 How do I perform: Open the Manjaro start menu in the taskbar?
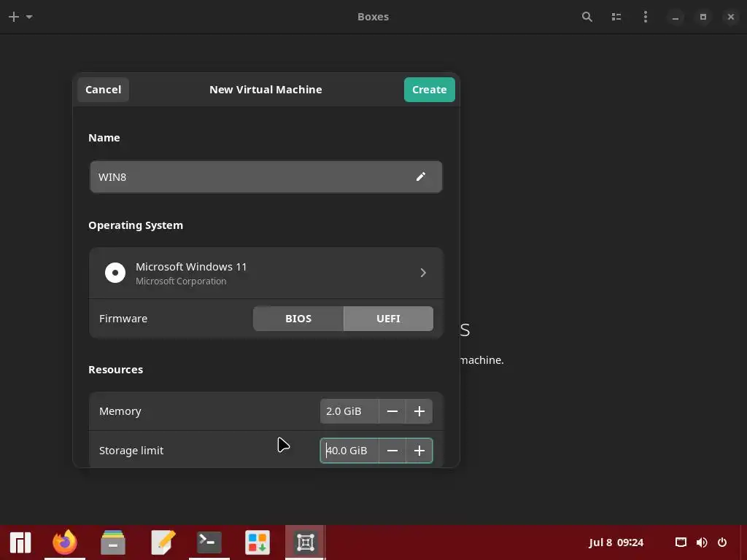coord(20,542)
